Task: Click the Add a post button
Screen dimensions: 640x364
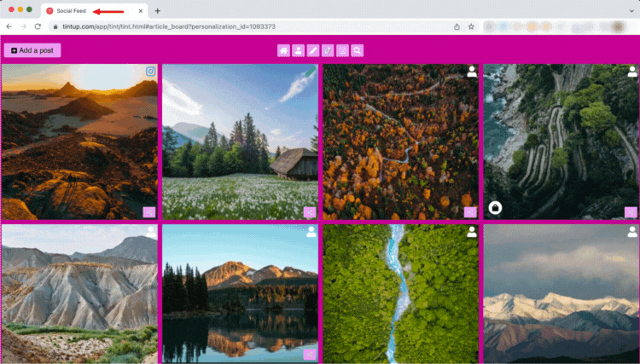Action: tap(32, 50)
